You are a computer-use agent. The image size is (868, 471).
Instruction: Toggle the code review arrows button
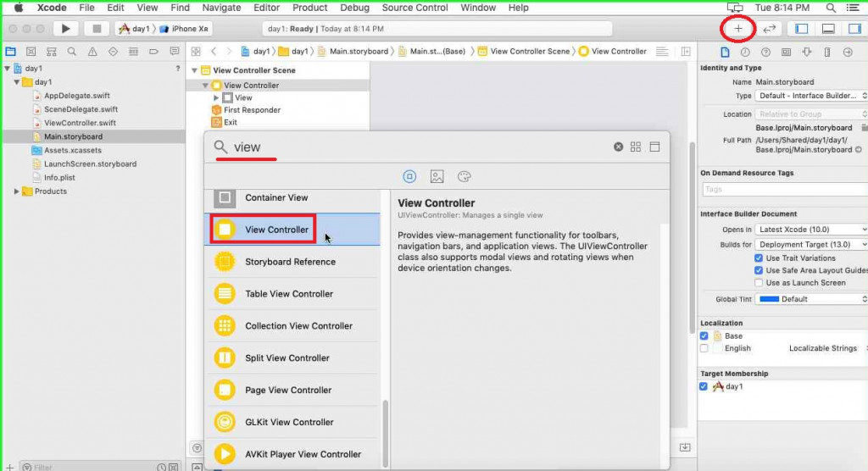coord(770,29)
